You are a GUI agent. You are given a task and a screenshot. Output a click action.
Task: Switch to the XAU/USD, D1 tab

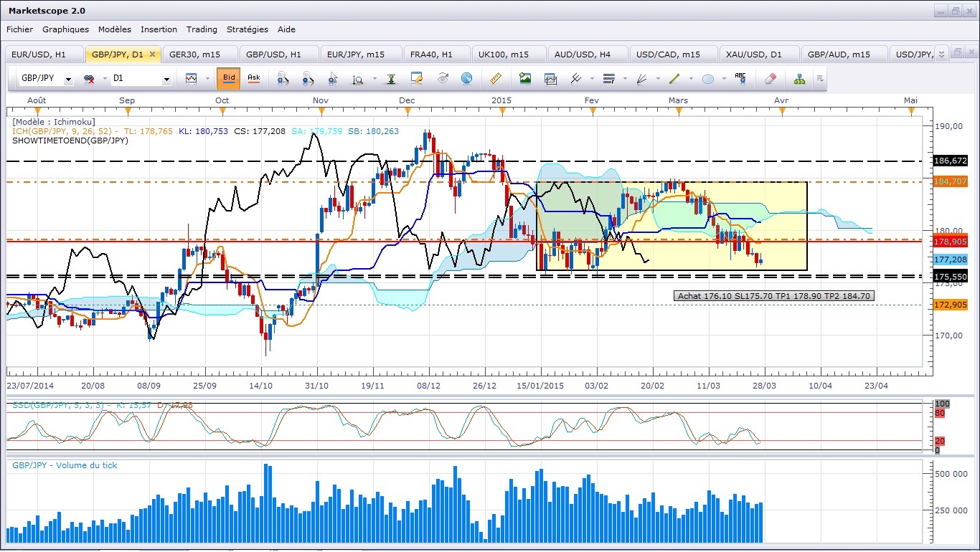coord(758,54)
